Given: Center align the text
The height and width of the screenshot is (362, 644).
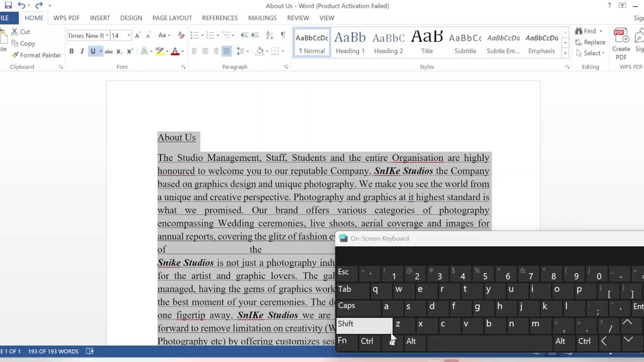Looking at the screenshot, I should tap(205, 51).
